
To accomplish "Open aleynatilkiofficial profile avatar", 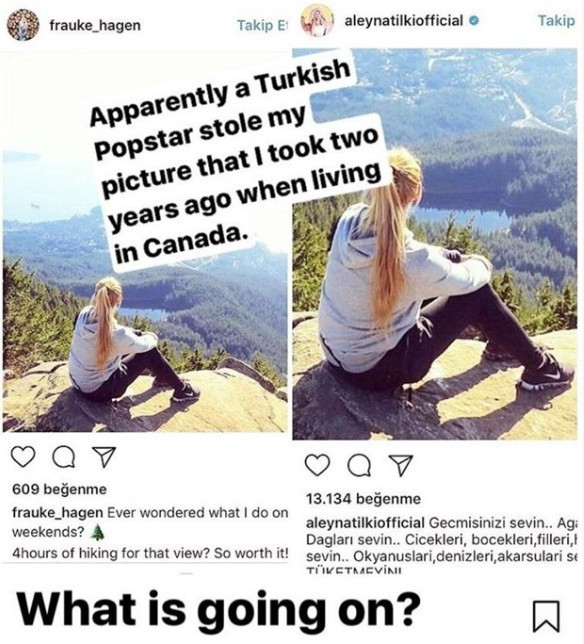I will [317, 21].
